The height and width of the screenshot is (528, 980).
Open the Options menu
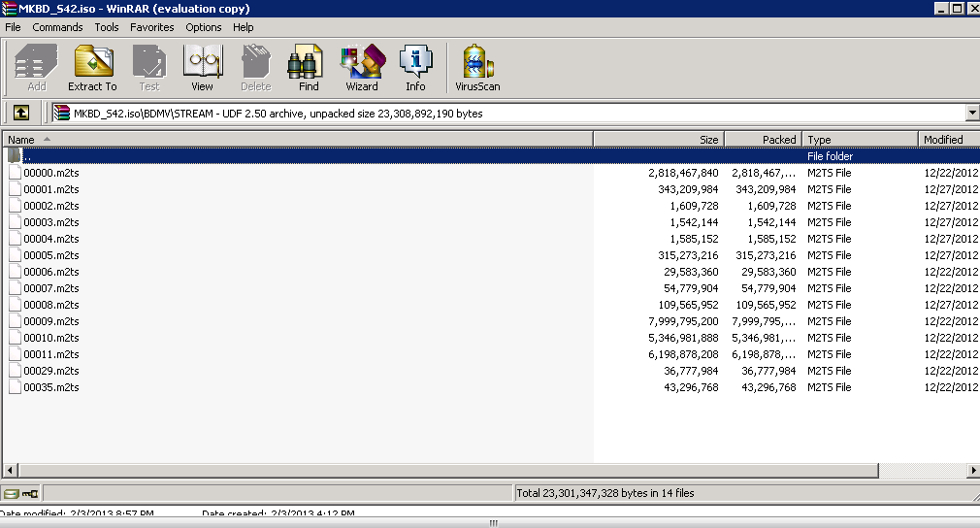(x=203, y=27)
